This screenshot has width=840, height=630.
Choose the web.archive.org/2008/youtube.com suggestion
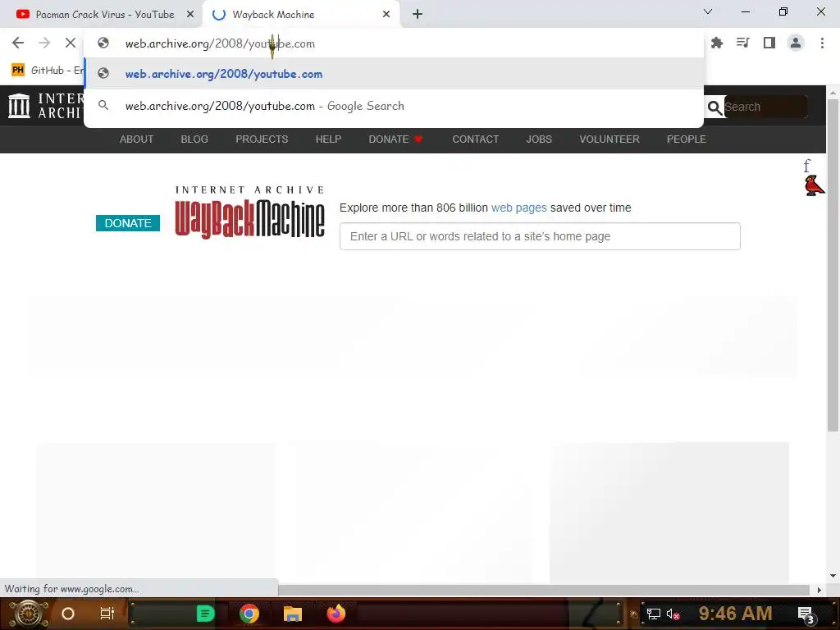(x=394, y=74)
